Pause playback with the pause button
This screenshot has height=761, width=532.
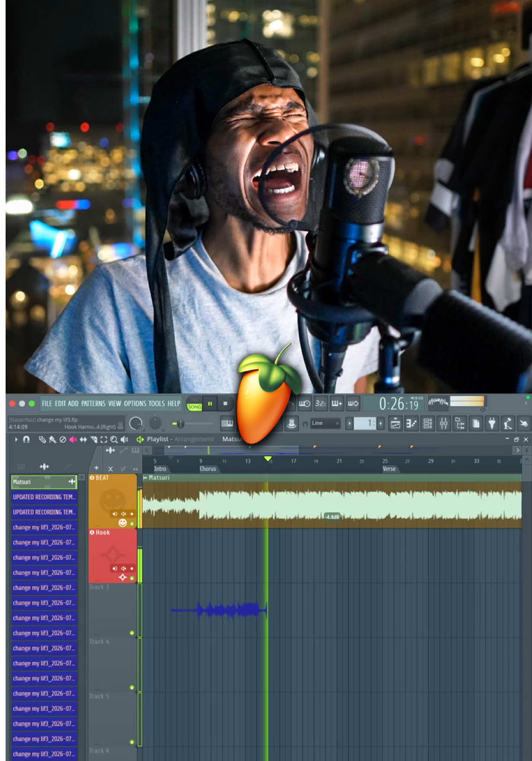210,404
